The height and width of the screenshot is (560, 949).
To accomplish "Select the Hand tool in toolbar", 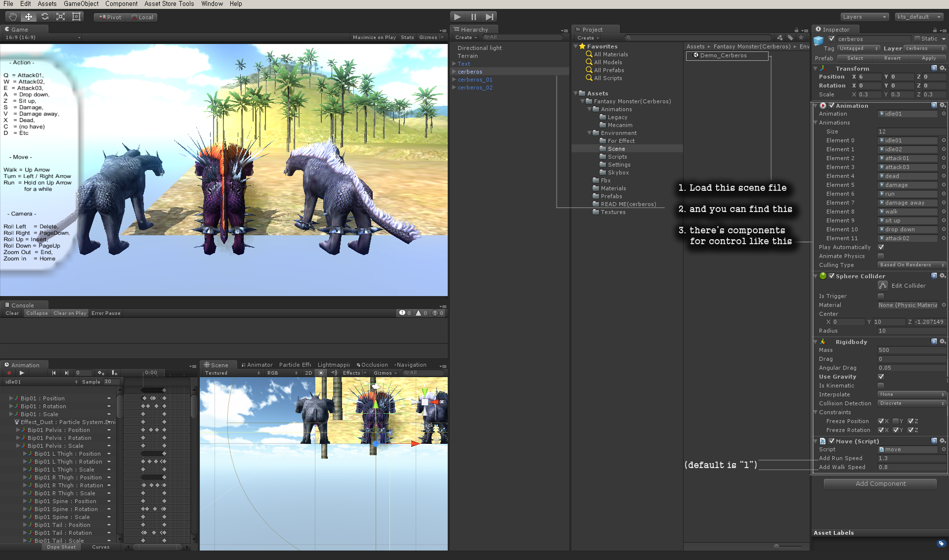I will [x=13, y=17].
